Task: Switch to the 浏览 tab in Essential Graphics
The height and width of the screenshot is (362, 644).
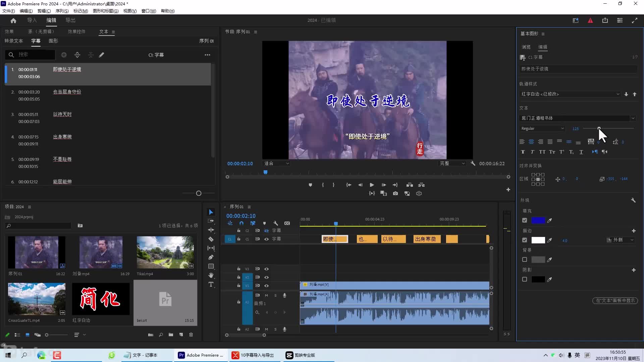Action: click(x=526, y=47)
